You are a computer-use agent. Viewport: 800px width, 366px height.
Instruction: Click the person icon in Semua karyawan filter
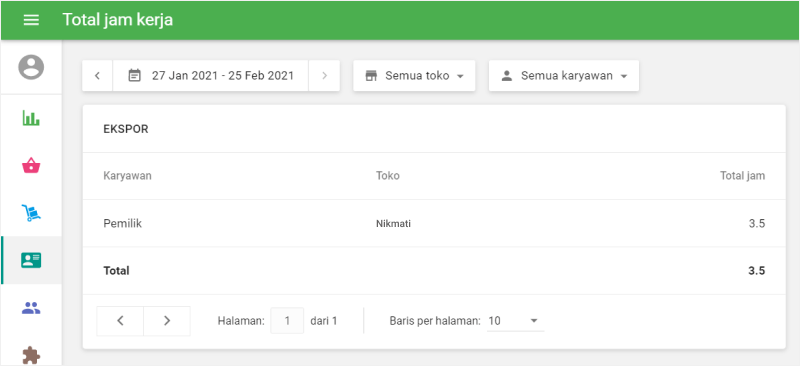507,76
